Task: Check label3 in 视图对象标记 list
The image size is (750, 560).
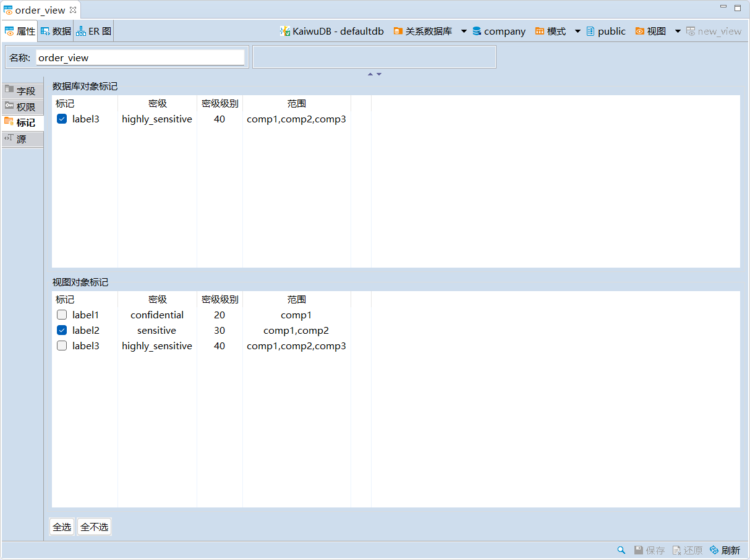Action: [62, 346]
